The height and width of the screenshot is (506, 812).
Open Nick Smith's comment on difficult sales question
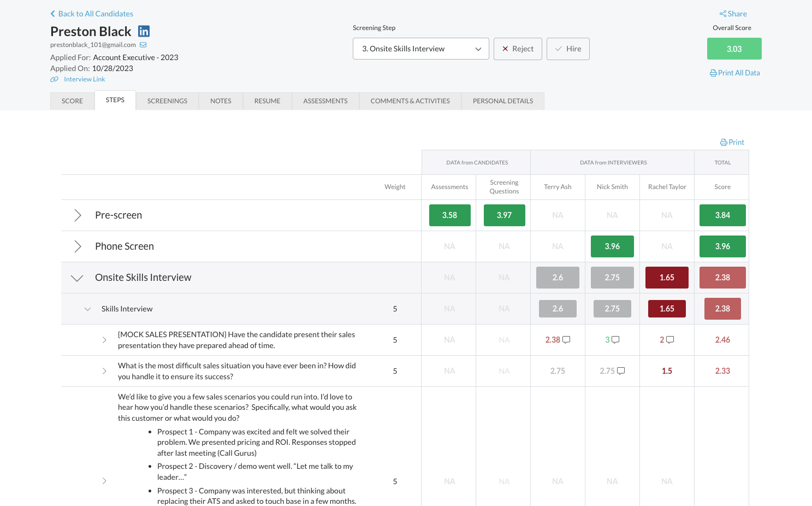[x=621, y=371]
